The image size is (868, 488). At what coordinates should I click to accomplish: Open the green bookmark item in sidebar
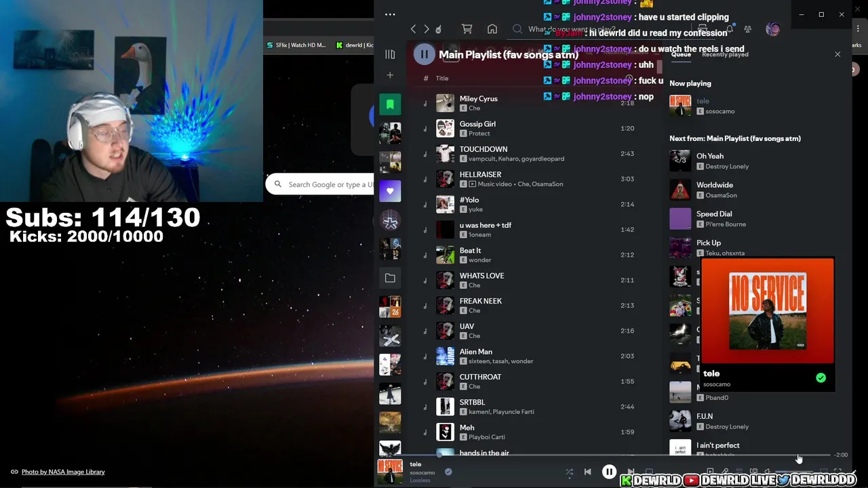390,104
